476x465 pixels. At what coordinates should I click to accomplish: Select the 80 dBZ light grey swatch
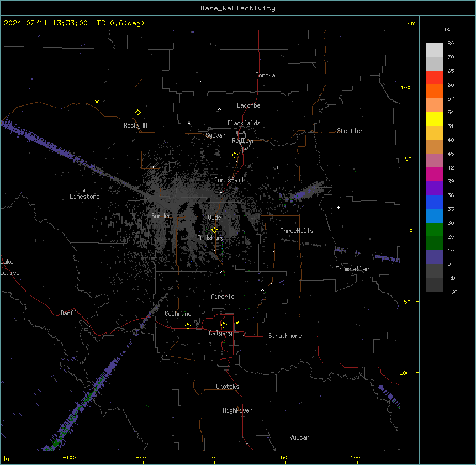pyautogui.click(x=434, y=50)
